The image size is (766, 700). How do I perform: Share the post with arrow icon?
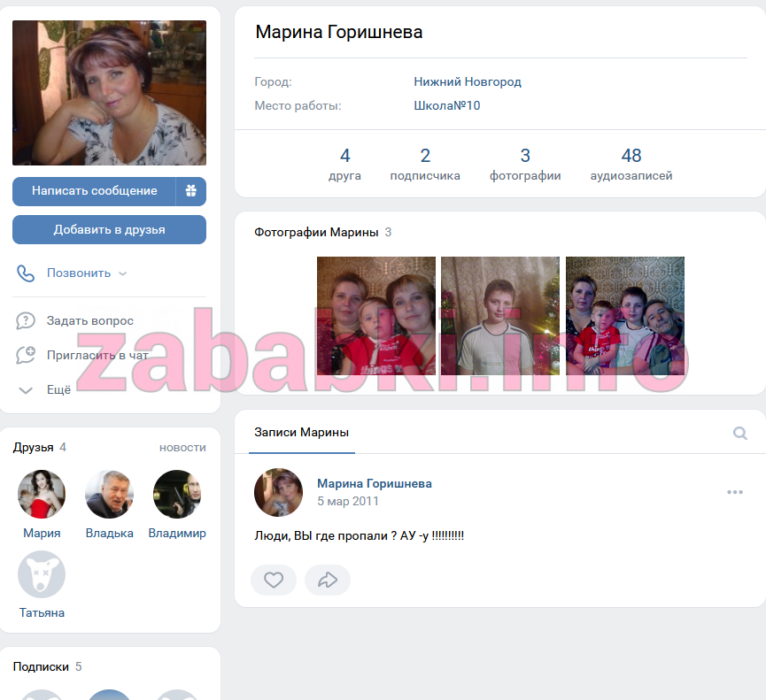pyautogui.click(x=328, y=580)
